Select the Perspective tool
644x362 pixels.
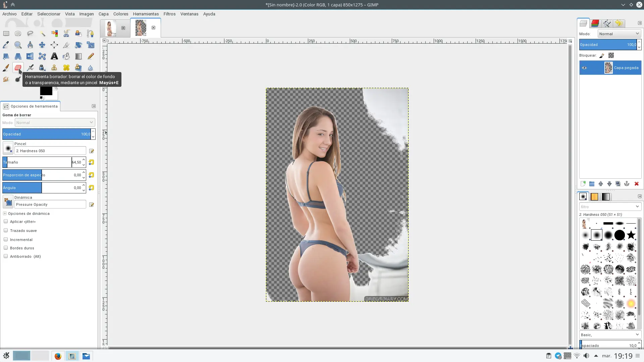tap(18, 56)
